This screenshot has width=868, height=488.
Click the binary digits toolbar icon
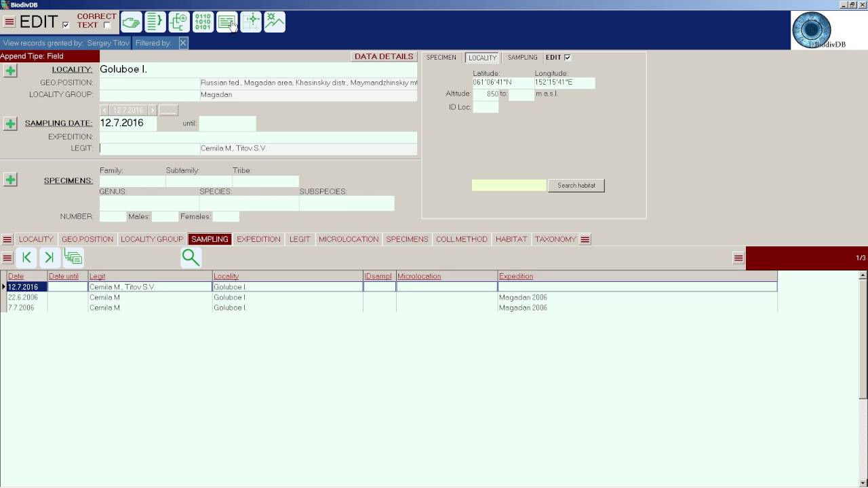tap(203, 22)
